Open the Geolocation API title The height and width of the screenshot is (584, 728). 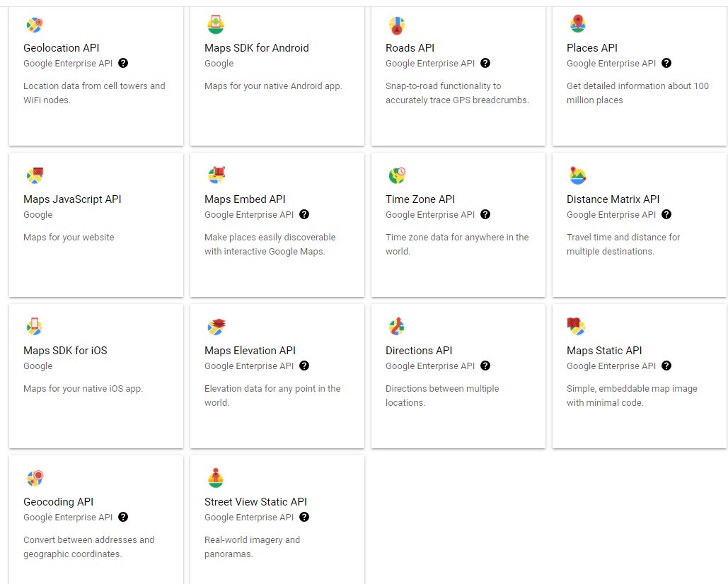(x=62, y=48)
